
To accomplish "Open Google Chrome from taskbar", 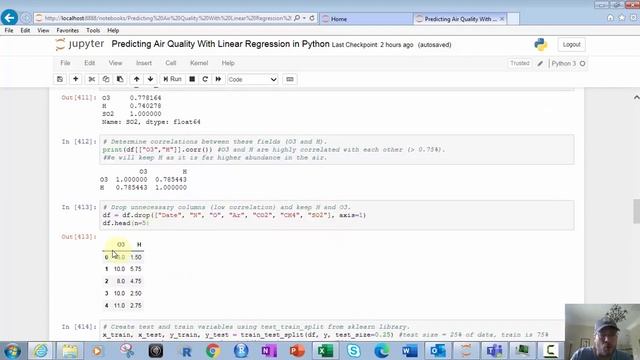I will point(212,351).
